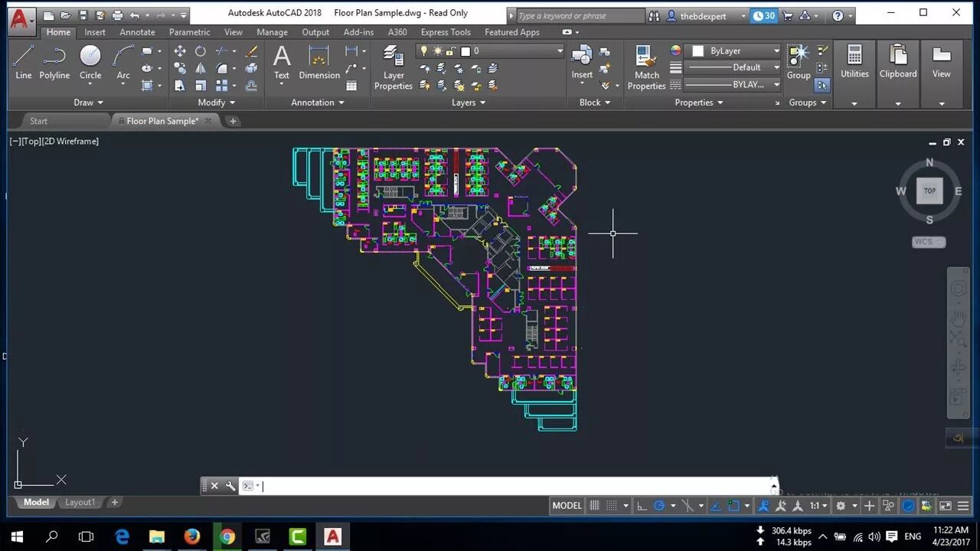This screenshot has height=551, width=980.
Task: Open the ByLayer color dropdown
Action: pos(733,51)
